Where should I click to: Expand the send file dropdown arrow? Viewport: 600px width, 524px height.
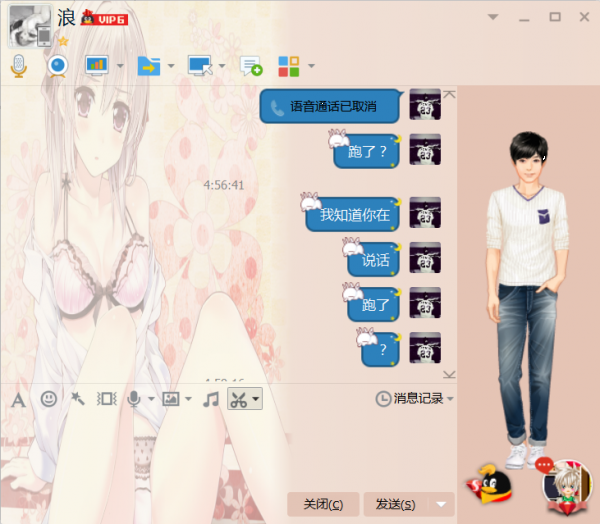pyautogui.click(x=171, y=66)
